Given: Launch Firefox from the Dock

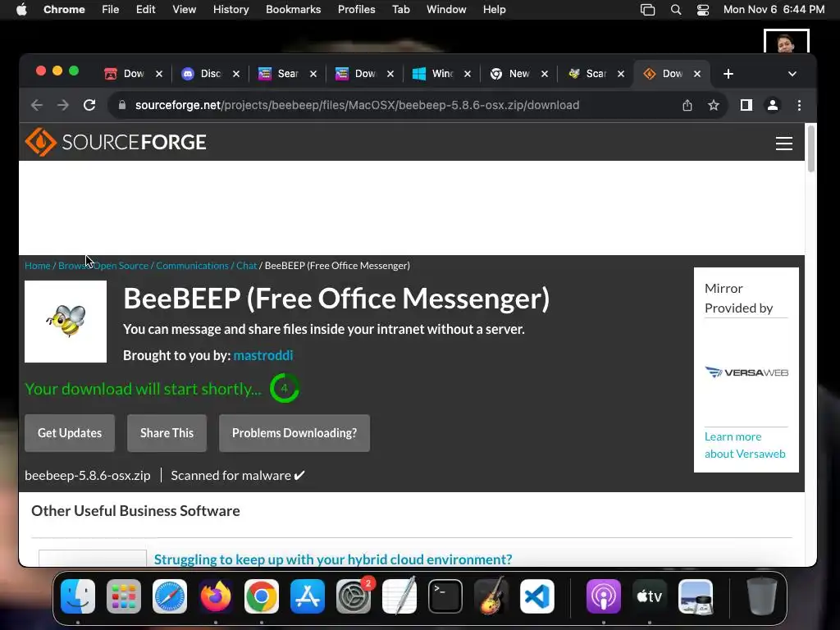Looking at the screenshot, I should (216, 596).
